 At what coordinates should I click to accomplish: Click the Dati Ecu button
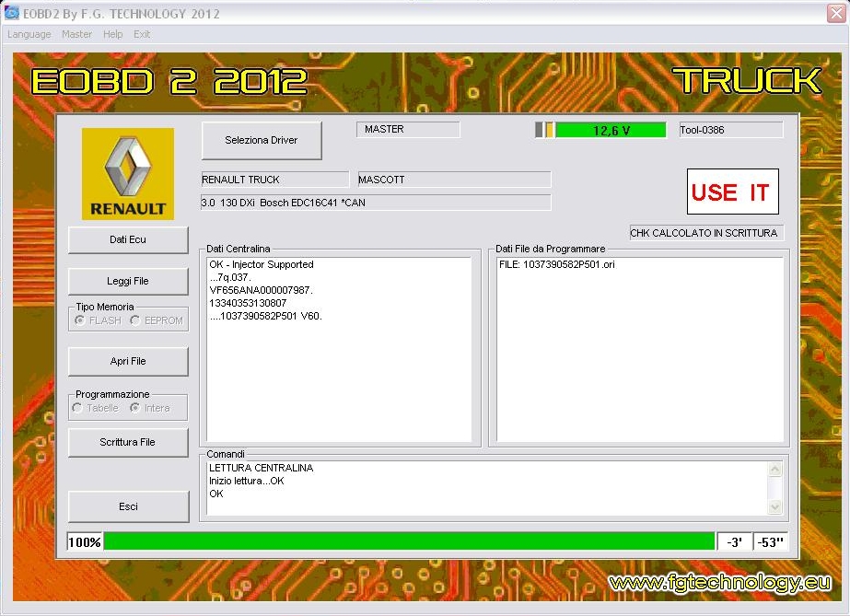[128, 239]
